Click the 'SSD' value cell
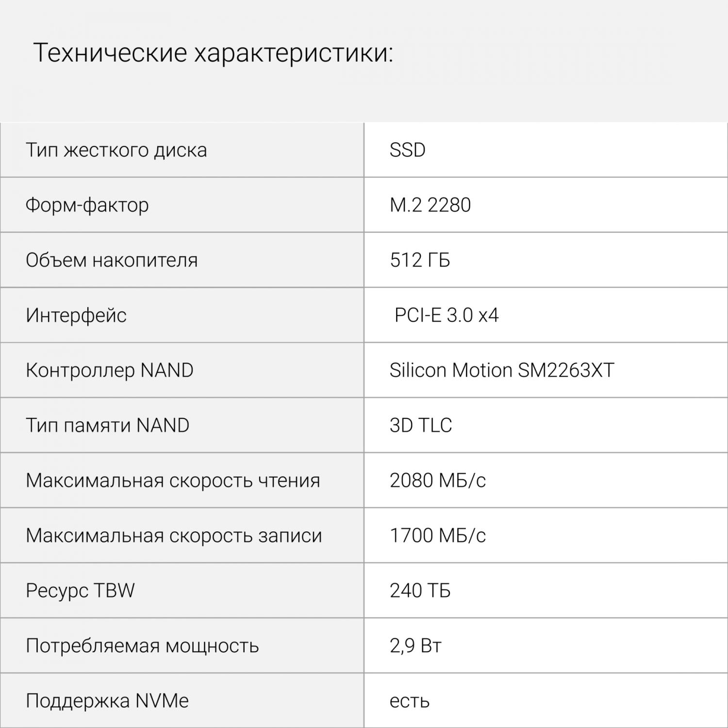 pyautogui.click(x=546, y=150)
